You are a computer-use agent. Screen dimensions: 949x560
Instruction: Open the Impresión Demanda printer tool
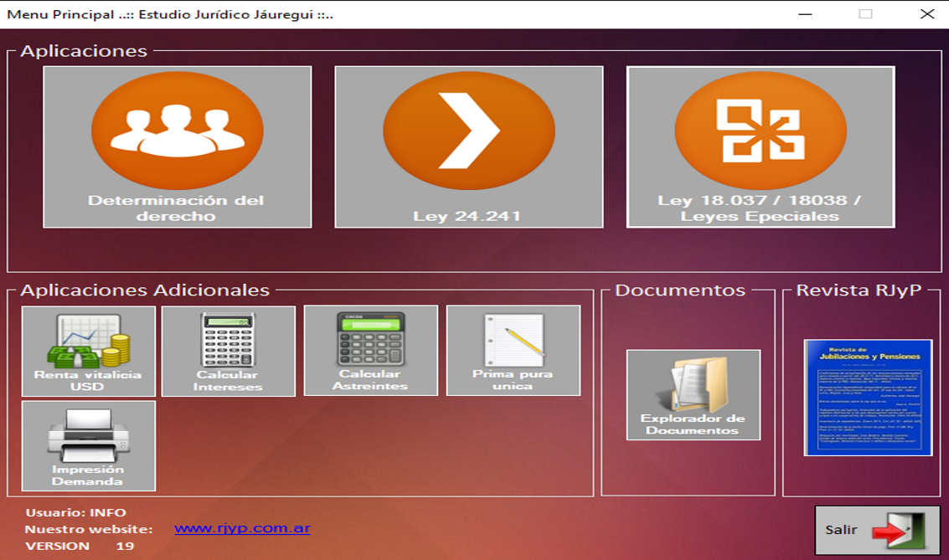[x=89, y=445]
